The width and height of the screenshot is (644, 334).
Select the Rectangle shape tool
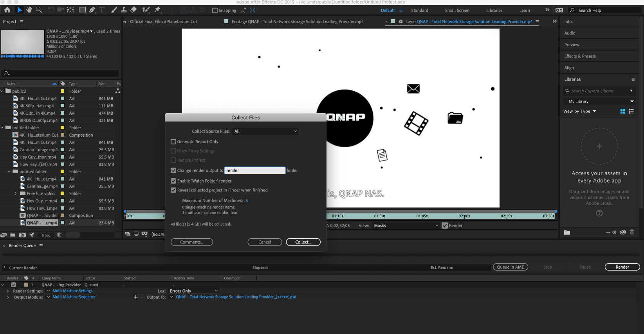83,10
